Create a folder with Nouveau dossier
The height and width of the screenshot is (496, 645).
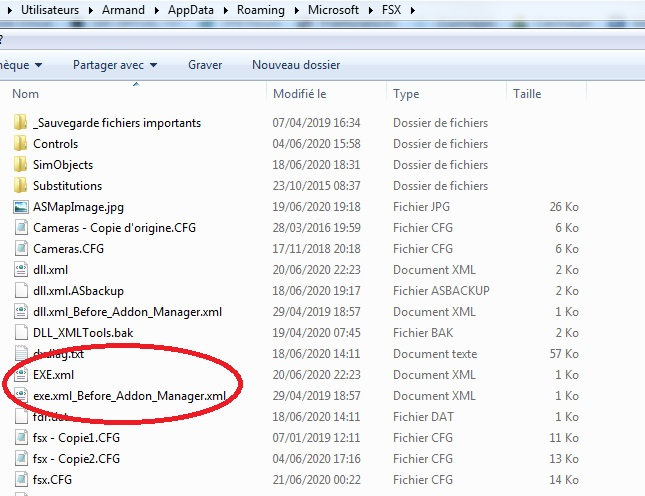[x=296, y=65]
